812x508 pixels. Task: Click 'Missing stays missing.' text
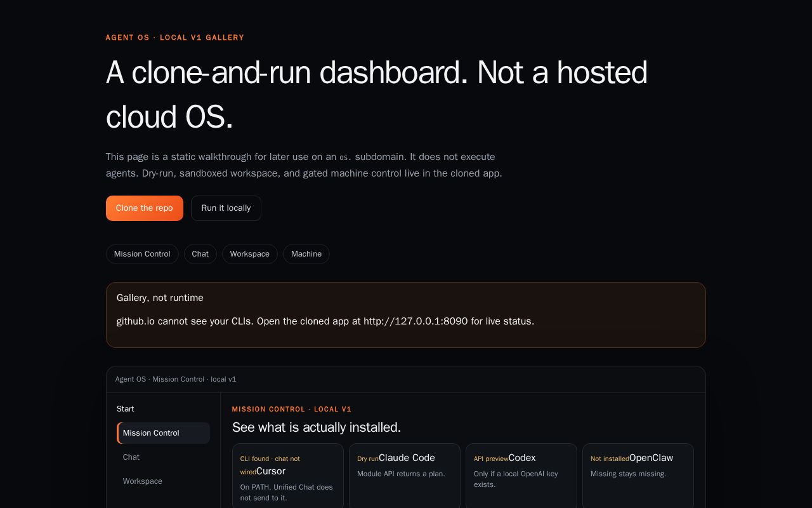[x=628, y=474]
